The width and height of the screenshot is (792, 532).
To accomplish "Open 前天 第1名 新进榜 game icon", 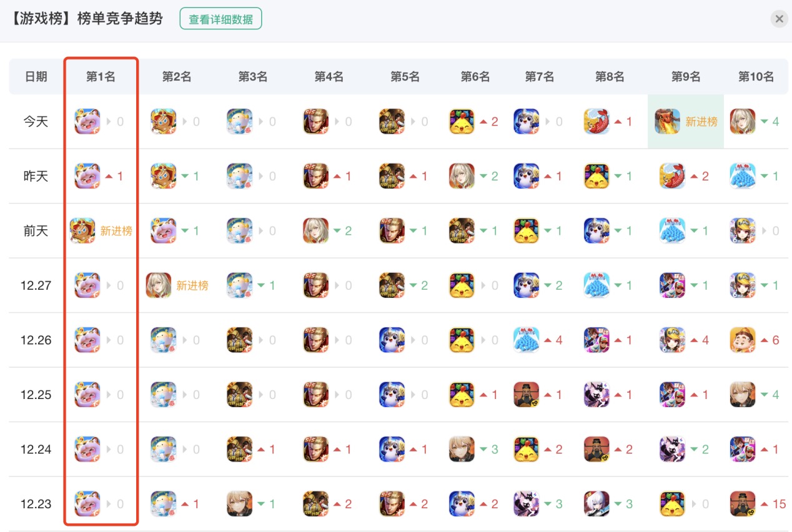I will [x=82, y=230].
